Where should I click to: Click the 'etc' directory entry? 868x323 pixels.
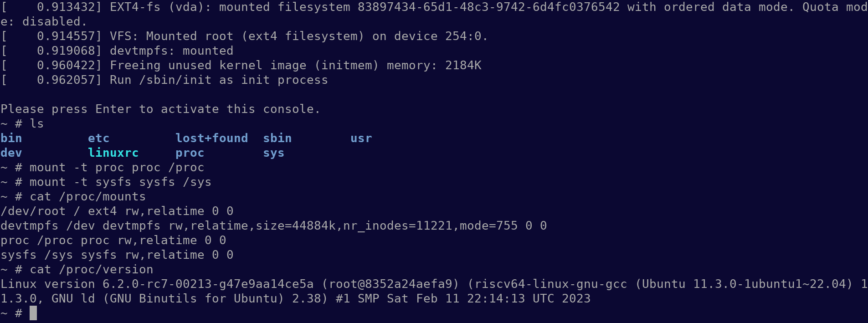[98, 138]
